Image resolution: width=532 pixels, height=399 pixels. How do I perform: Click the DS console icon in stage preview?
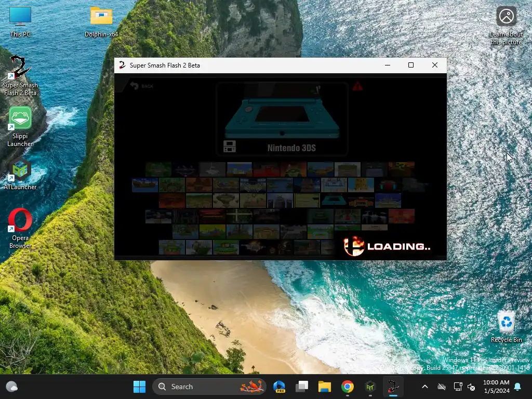click(x=229, y=146)
